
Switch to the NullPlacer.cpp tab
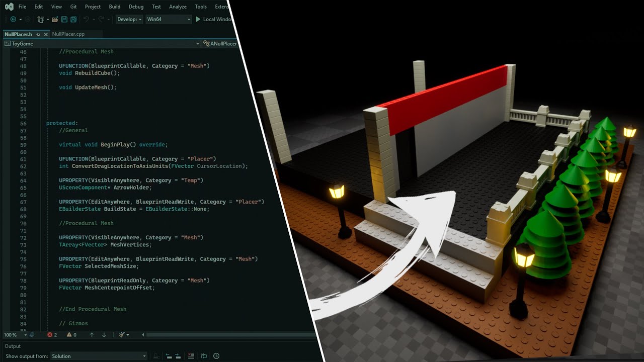point(68,34)
